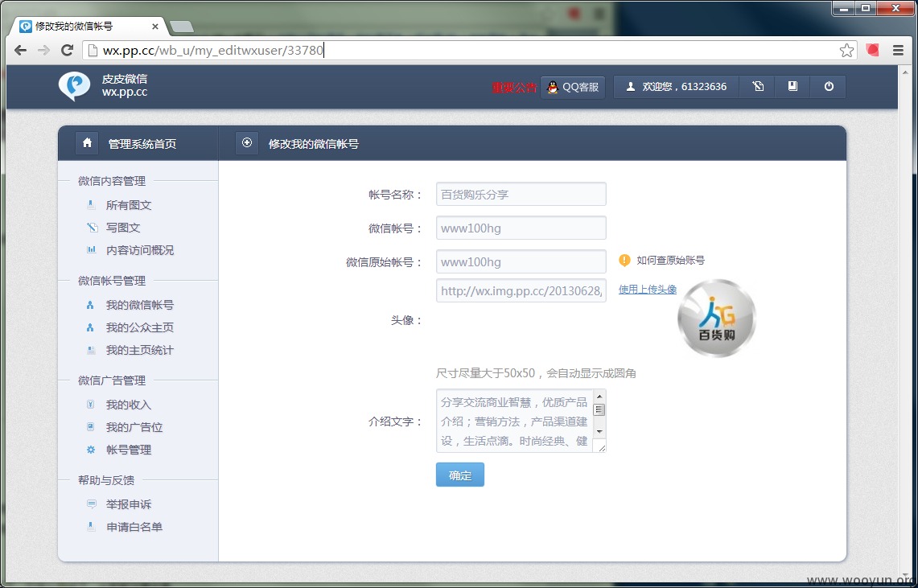The width and height of the screenshot is (918, 588).
Task: Open the 所有图文 menu item
Action: (129, 205)
